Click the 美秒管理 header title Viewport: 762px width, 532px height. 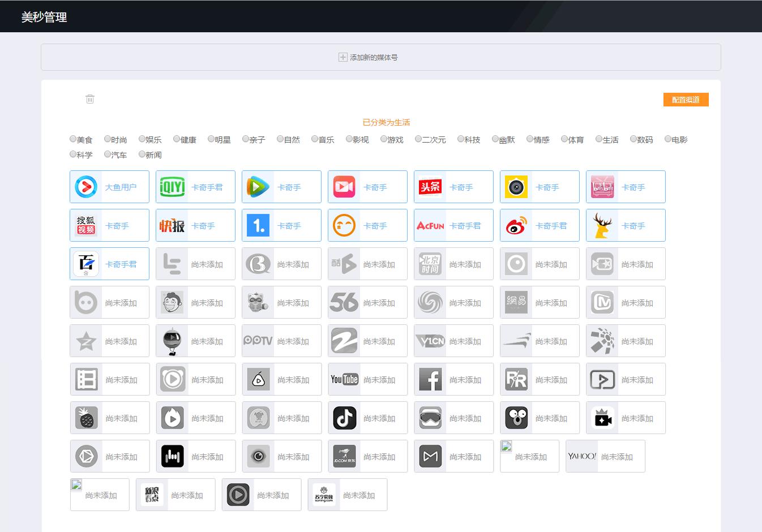pyautogui.click(x=44, y=17)
